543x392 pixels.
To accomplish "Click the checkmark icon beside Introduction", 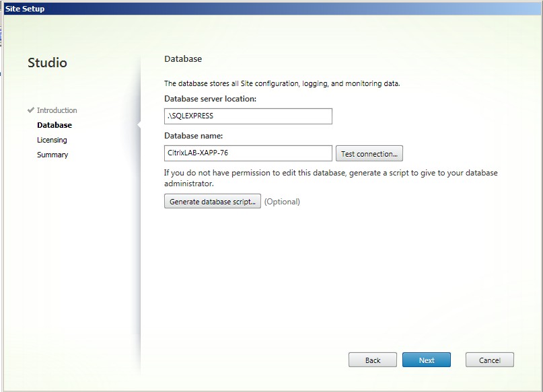I will coord(31,110).
